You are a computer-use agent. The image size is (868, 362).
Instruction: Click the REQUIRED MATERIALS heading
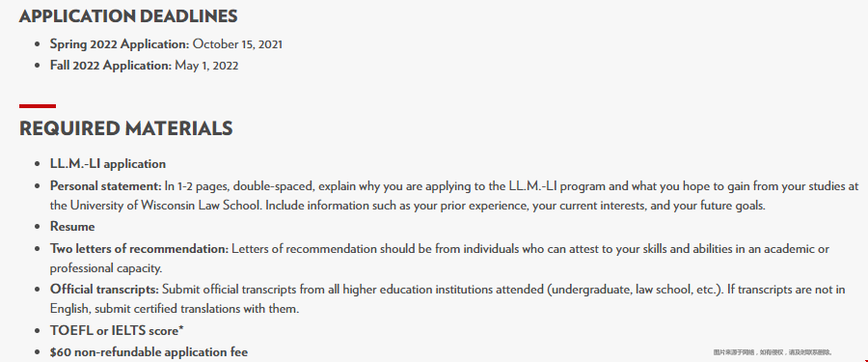point(126,128)
